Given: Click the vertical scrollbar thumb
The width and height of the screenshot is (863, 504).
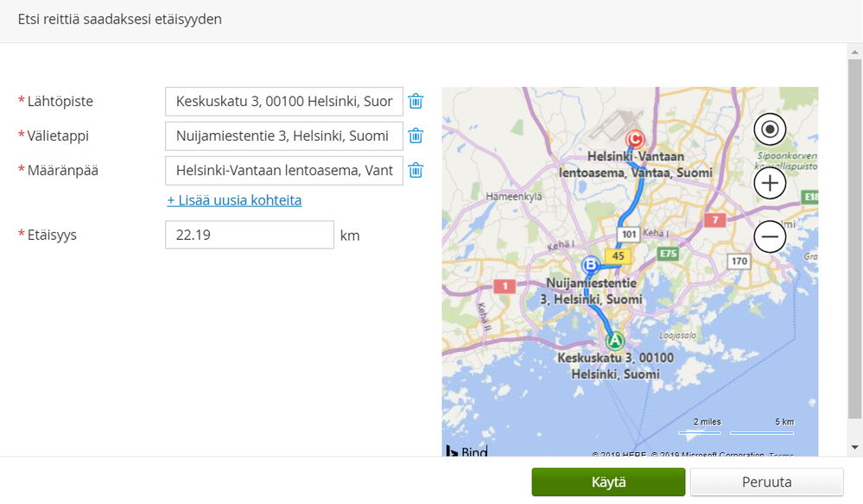Looking at the screenshot, I should [x=855, y=242].
